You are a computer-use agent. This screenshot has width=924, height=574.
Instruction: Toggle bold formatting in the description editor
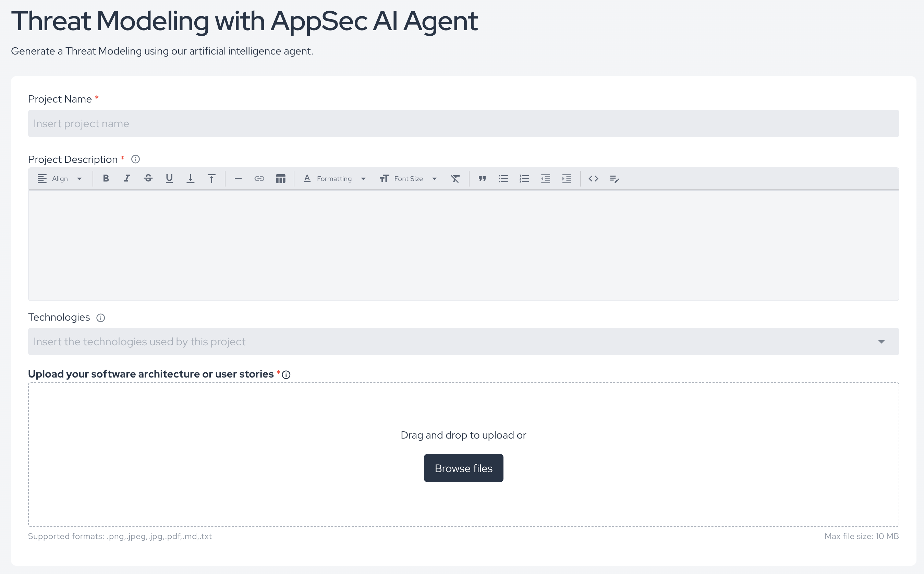point(106,178)
